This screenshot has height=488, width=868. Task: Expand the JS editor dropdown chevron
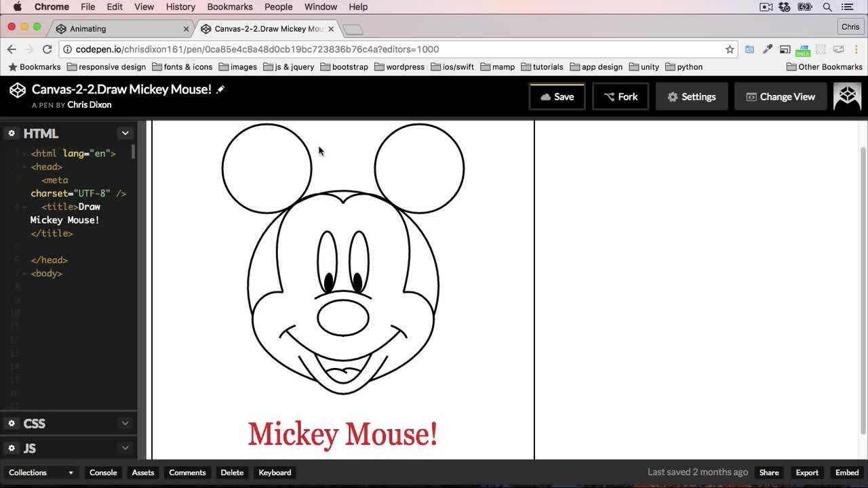(x=125, y=448)
